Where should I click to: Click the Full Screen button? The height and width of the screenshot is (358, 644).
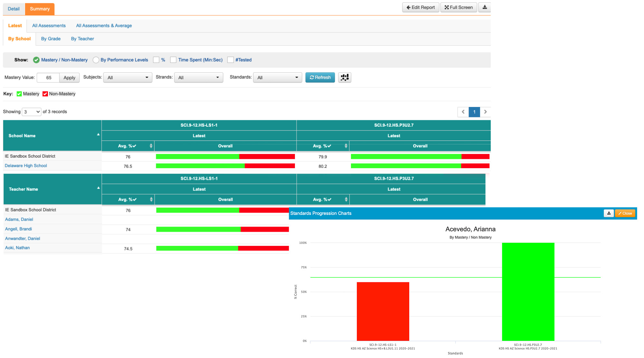(459, 7)
